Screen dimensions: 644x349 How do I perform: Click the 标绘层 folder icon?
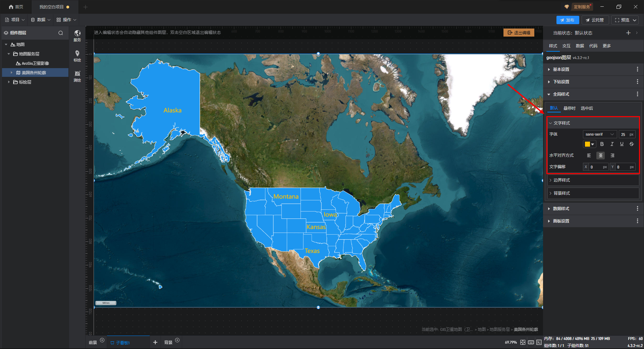(x=15, y=82)
